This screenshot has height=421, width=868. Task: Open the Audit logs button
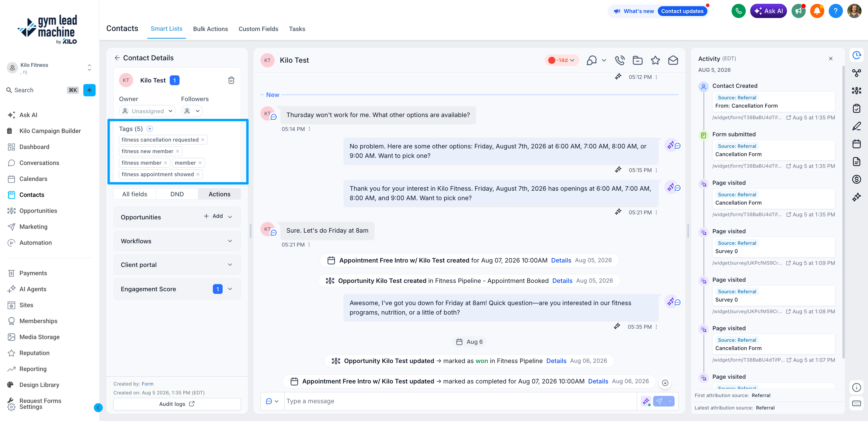click(x=177, y=404)
